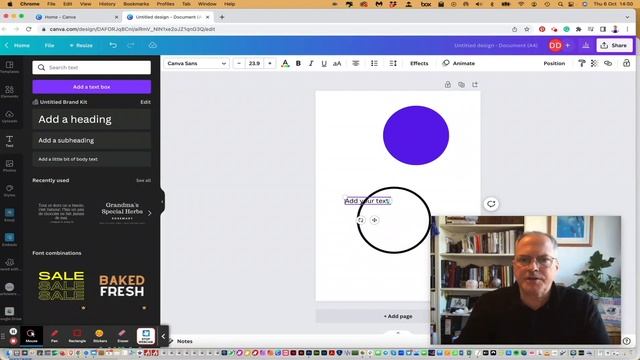
Task: Open the Templates sidebar panel
Action: coord(9,67)
